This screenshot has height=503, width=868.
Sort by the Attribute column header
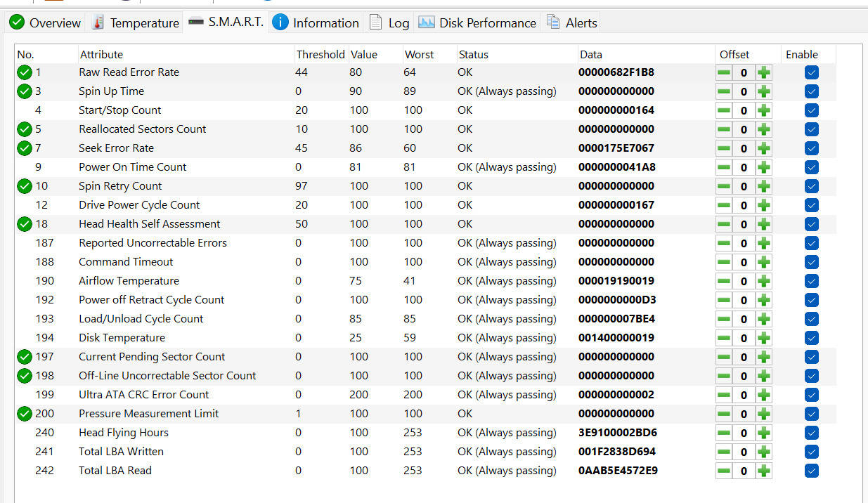coord(101,54)
